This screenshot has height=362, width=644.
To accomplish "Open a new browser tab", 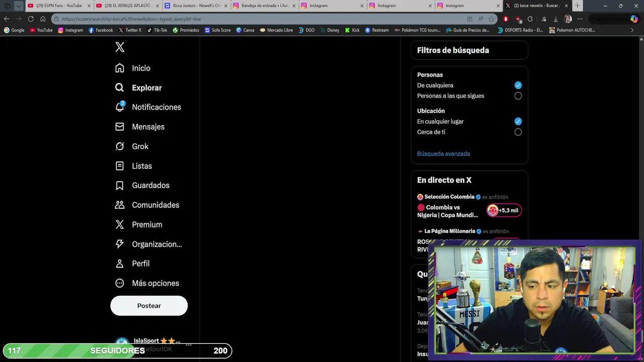I will coord(577,6).
